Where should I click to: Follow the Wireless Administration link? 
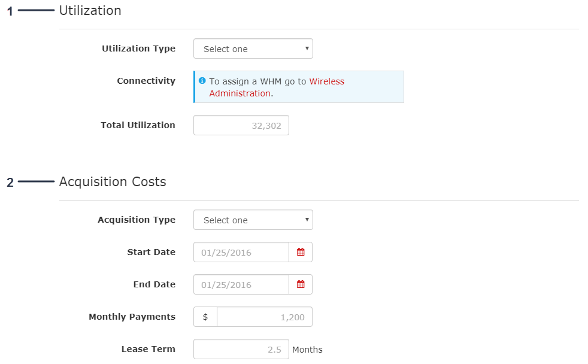pos(277,87)
